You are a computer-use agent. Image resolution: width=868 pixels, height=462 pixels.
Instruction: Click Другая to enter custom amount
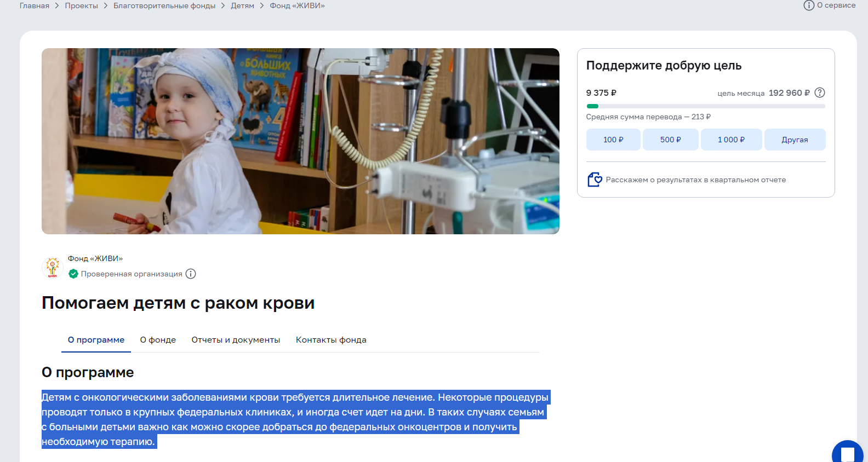[x=795, y=140]
